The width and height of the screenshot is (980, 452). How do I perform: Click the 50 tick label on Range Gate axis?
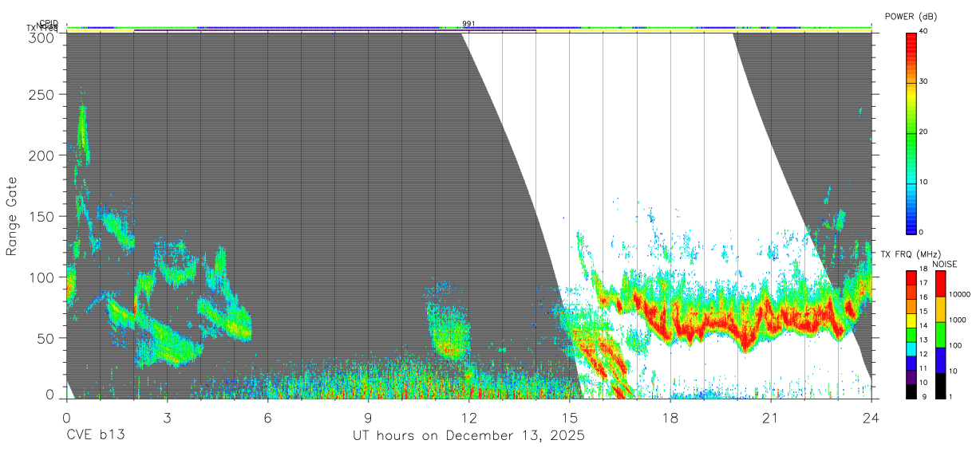click(x=45, y=337)
